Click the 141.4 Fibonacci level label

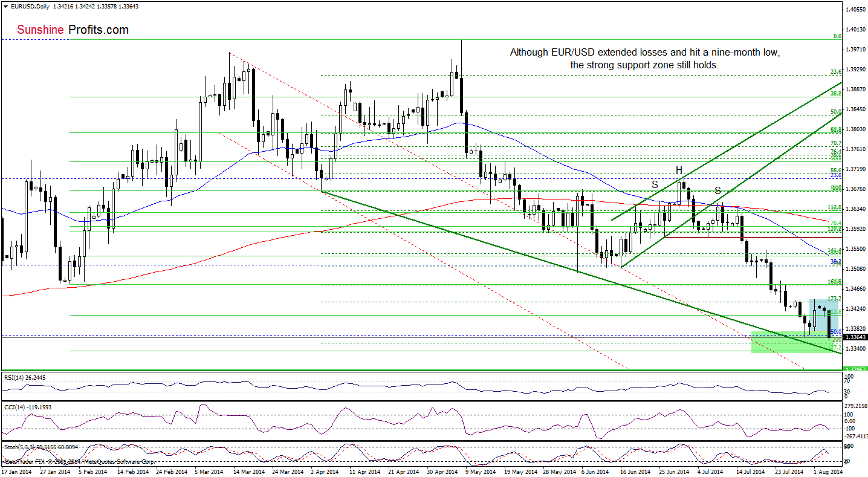(835, 250)
